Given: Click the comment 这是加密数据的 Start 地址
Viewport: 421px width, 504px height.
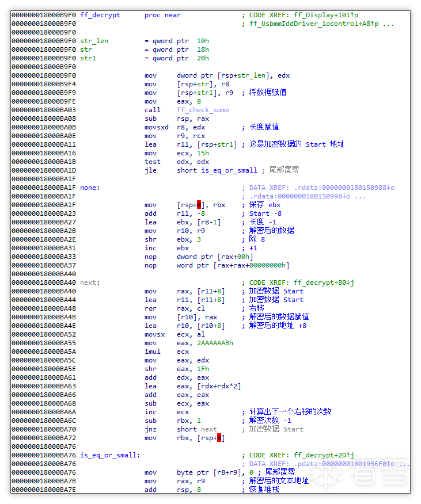Looking at the screenshot, I should pos(297,144).
